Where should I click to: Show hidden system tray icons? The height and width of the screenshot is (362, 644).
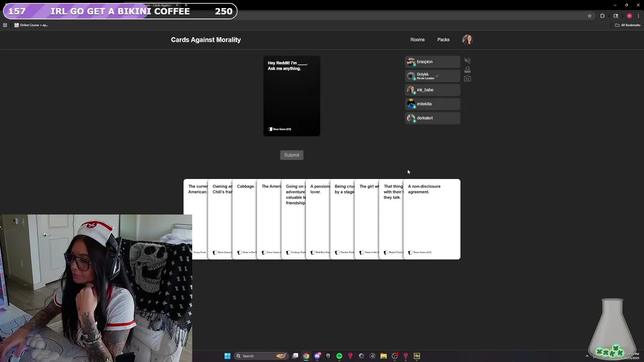tap(587, 356)
